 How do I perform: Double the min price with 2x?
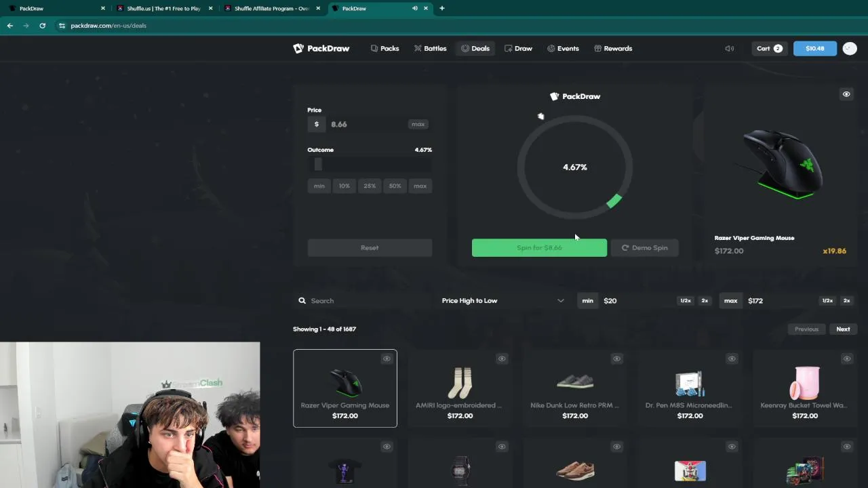click(x=705, y=301)
